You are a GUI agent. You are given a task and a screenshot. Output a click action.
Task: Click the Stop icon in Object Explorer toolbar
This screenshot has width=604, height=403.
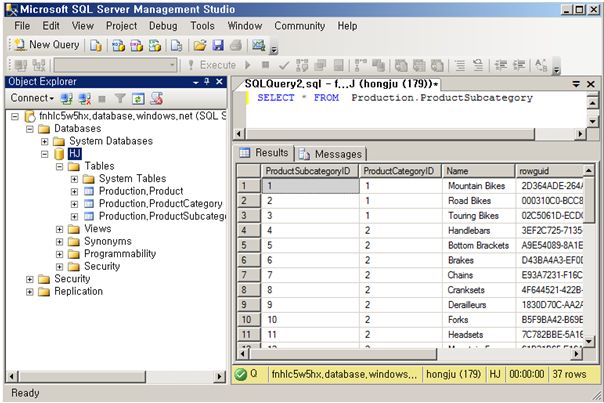(x=102, y=99)
